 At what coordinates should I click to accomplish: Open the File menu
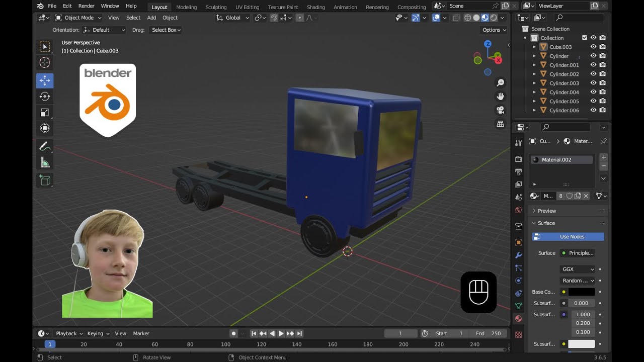[x=52, y=6]
